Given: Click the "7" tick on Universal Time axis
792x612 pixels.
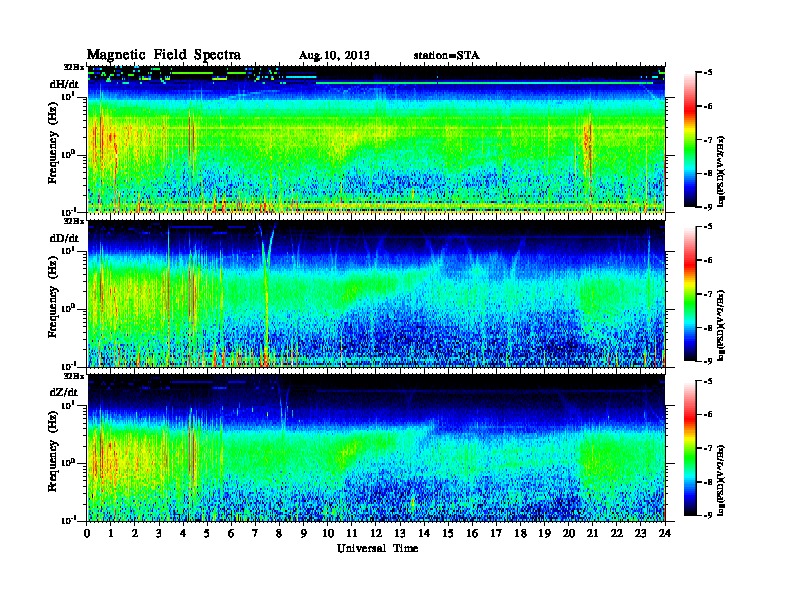Looking at the screenshot, I should [x=255, y=533].
